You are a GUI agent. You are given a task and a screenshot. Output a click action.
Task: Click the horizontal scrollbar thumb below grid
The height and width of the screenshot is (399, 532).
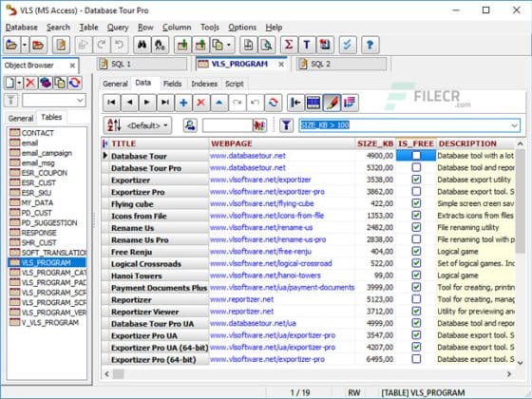[119, 374]
